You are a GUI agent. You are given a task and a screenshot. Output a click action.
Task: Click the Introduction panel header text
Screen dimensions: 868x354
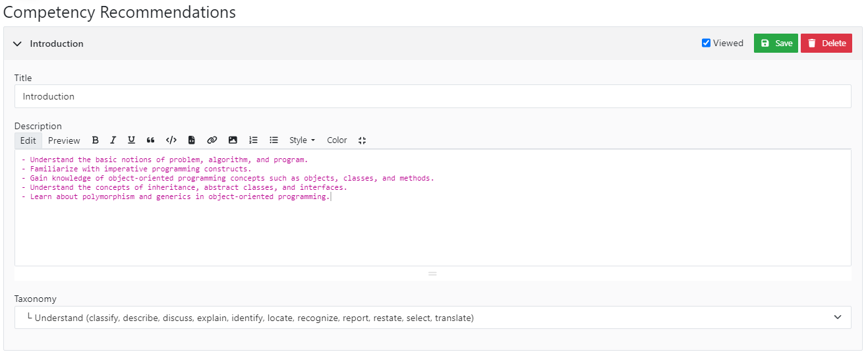[57, 44]
